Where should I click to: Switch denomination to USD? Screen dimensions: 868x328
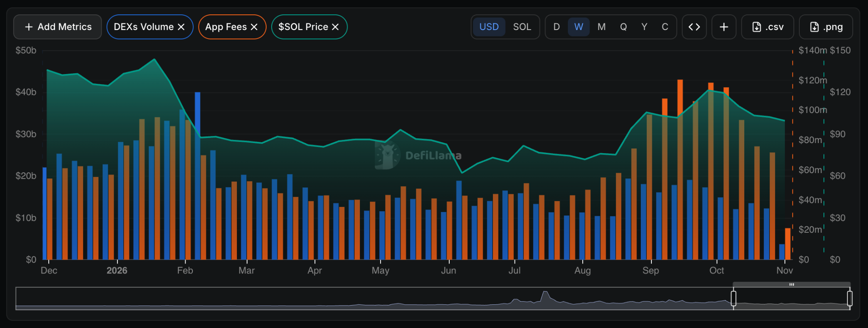click(x=489, y=27)
